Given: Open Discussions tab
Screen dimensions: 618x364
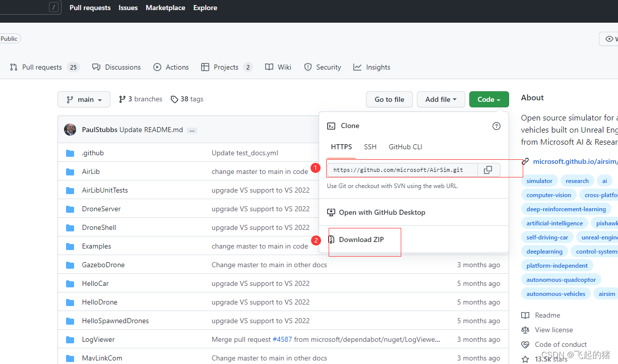Looking at the screenshot, I should point(116,67).
